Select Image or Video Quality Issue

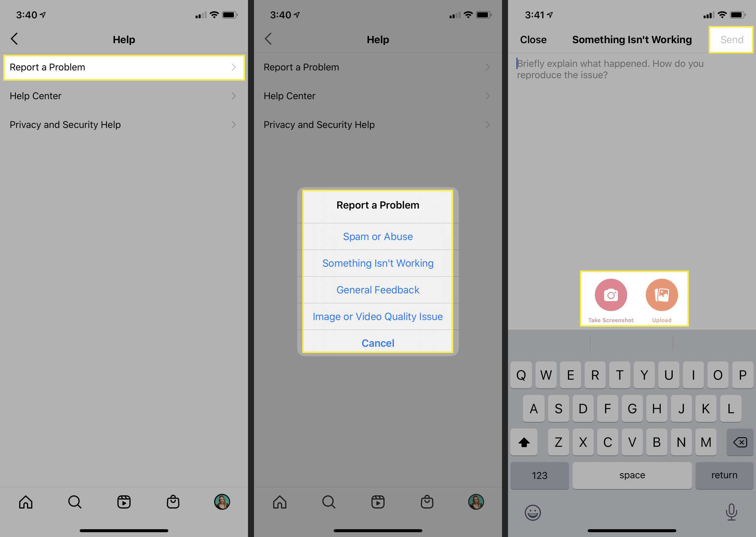coord(378,316)
